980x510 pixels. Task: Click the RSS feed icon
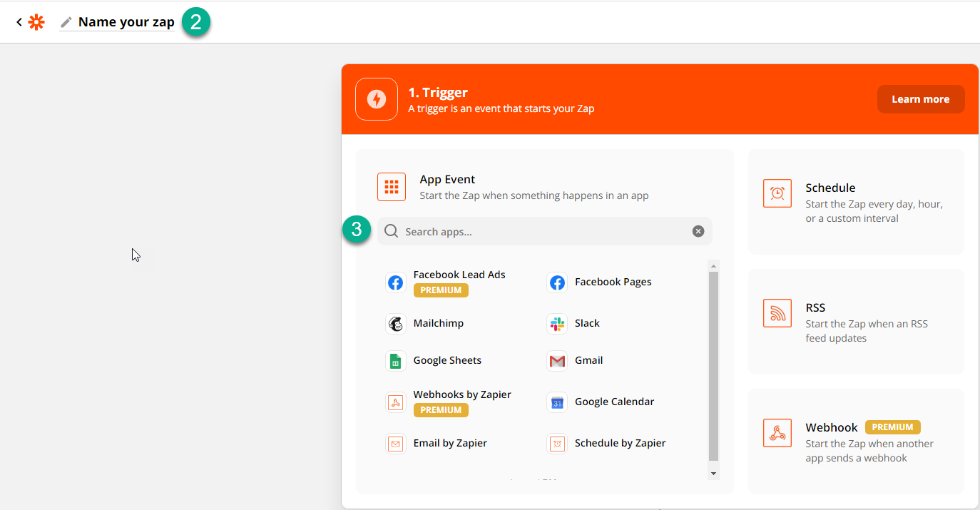tap(777, 313)
